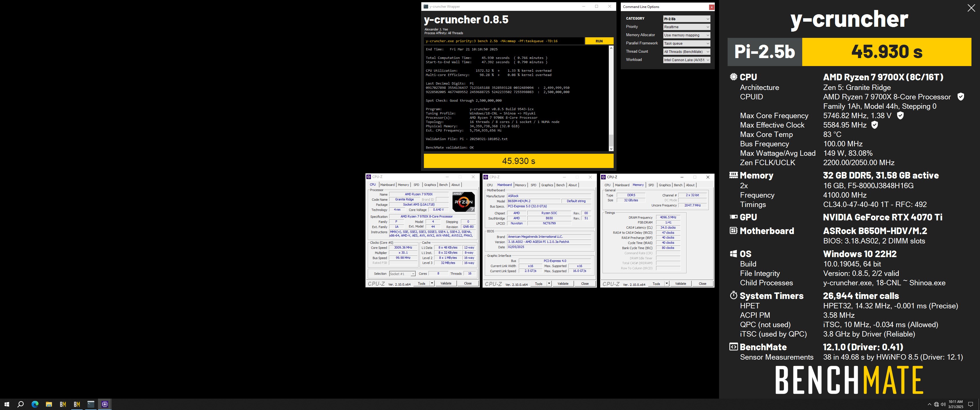This screenshot has width=980, height=410.
Task: Open the Windows Start menu
Action: pyautogui.click(x=7, y=404)
